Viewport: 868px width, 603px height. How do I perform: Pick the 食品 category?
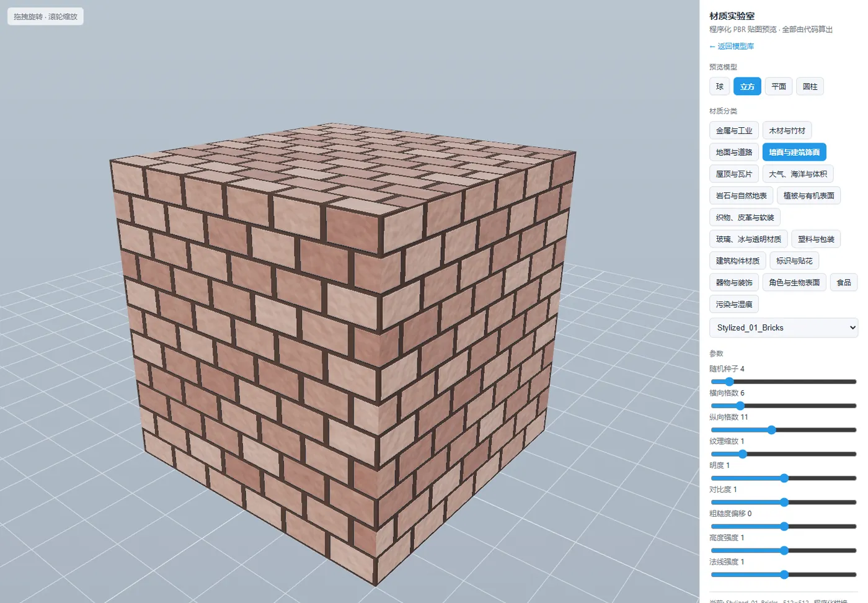coord(844,282)
